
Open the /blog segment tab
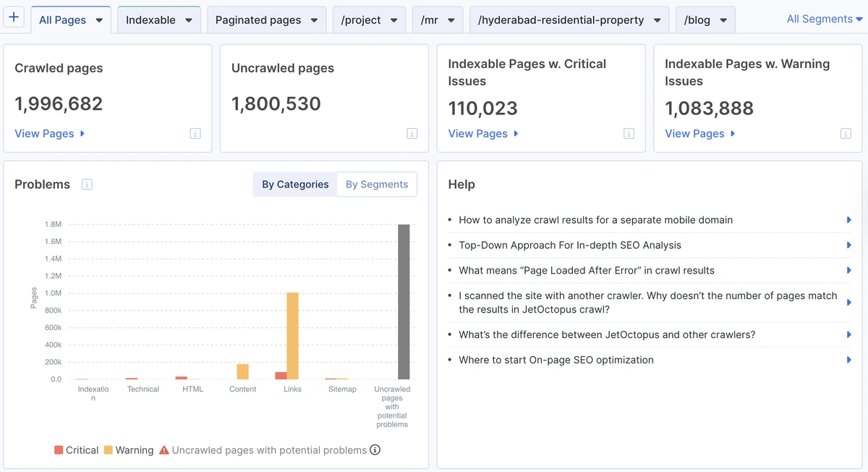pyautogui.click(x=697, y=20)
